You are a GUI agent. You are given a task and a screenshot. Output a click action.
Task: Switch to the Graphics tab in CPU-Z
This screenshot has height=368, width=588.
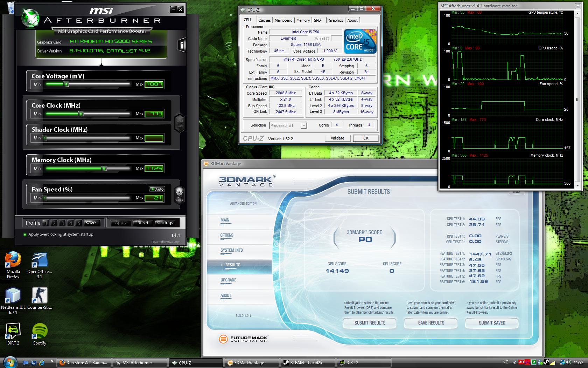click(x=336, y=20)
